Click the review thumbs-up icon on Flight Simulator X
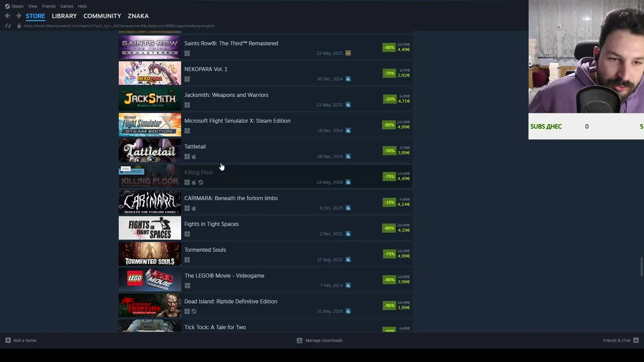This screenshot has width=644, height=362. 348,130
